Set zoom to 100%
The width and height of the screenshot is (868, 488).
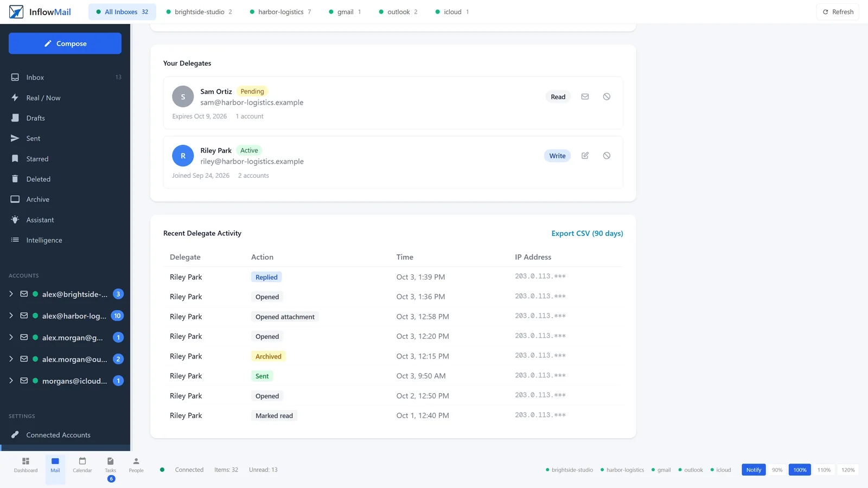800,470
